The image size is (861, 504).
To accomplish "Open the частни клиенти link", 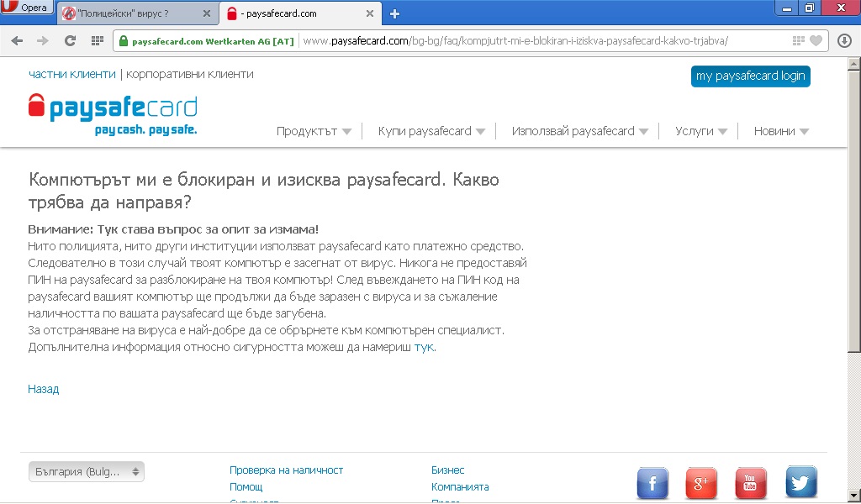I will 72,74.
